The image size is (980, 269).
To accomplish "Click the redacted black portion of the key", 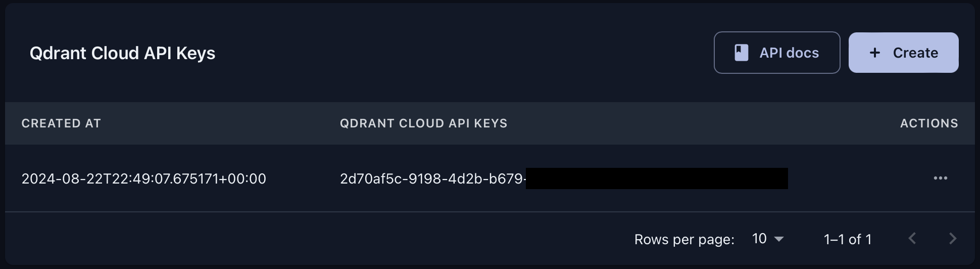I will point(657,178).
